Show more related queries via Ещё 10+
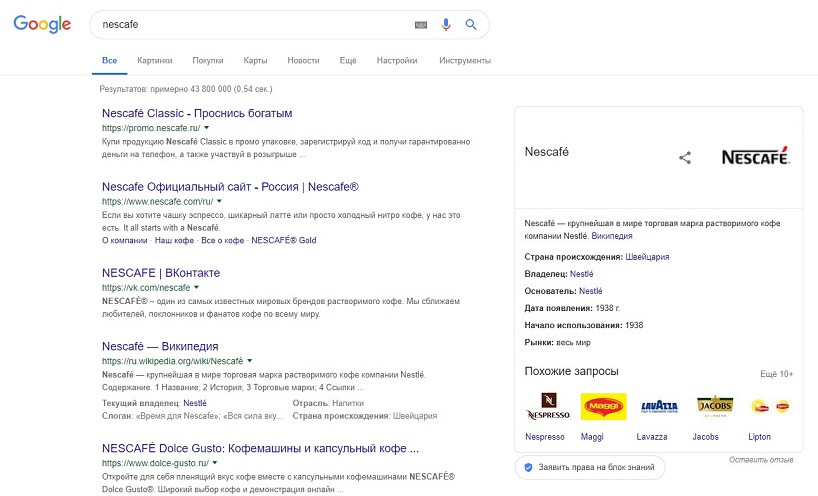Image resolution: width=818 pixels, height=496 pixels. [x=777, y=374]
